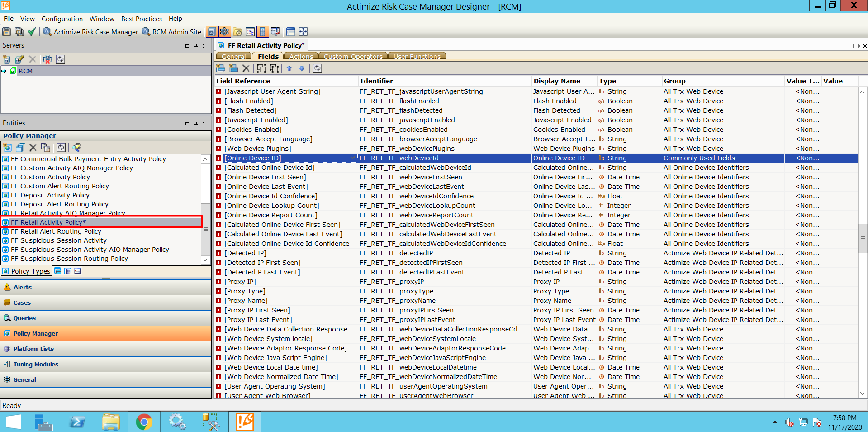Click the new server icon in Servers toolbar
This screenshot has width=868, height=432.
7,59
